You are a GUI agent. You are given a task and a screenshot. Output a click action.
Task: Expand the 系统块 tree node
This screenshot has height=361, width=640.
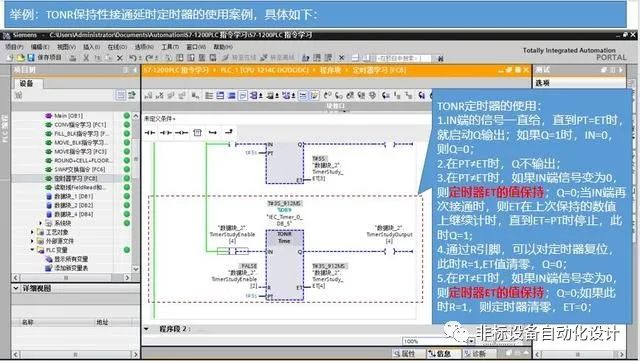40,223
